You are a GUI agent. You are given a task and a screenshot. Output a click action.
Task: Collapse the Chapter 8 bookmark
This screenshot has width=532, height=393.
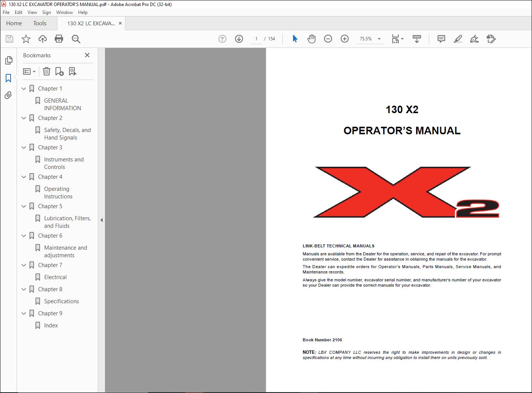[x=24, y=289]
